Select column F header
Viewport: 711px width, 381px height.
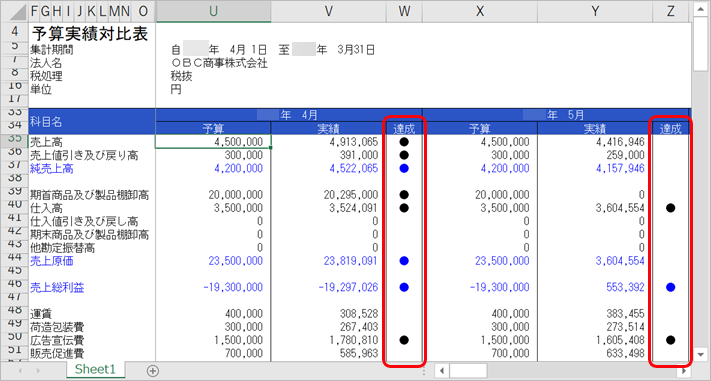[34, 11]
